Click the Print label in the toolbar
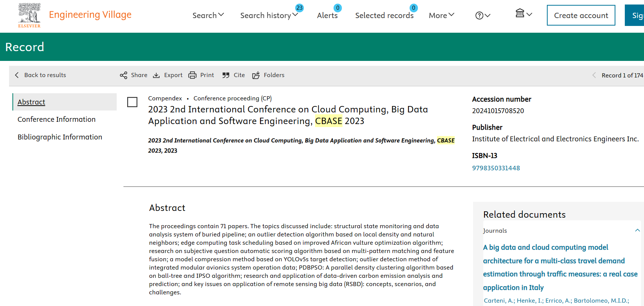 coord(207,75)
